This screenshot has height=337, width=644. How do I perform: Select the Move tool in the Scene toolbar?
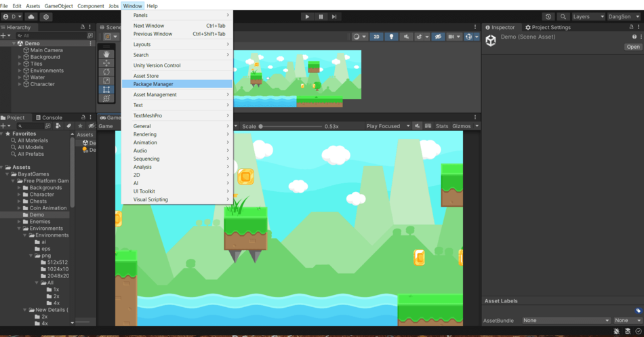106,63
